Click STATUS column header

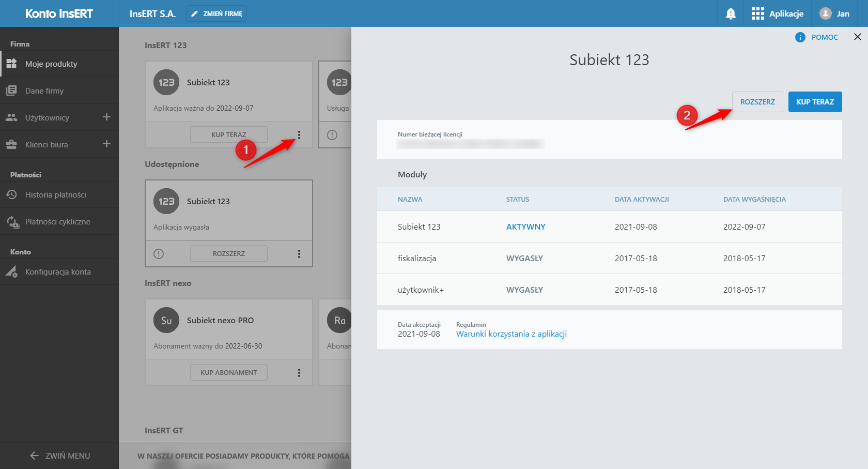(518, 199)
